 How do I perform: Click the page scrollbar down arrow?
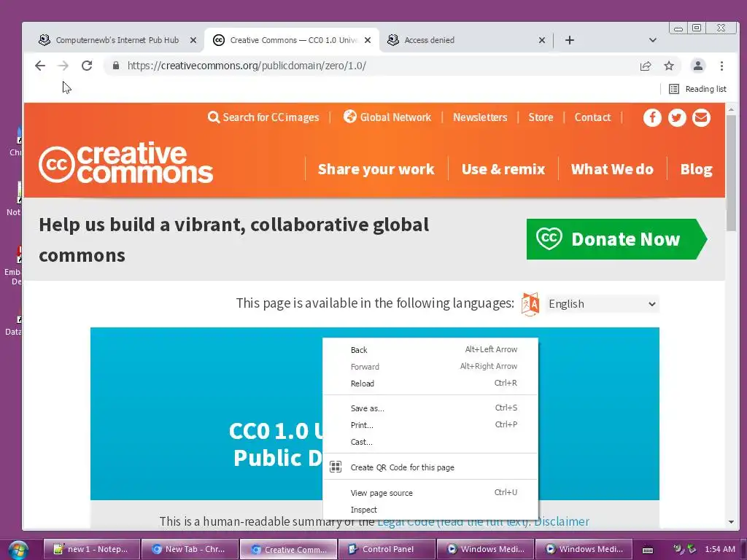[x=731, y=522]
